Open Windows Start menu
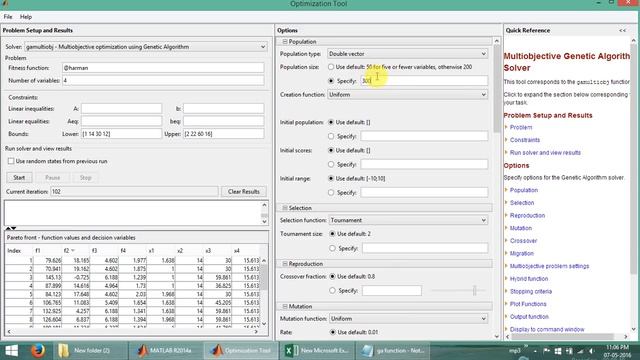The image size is (640, 360). (x=11, y=351)
